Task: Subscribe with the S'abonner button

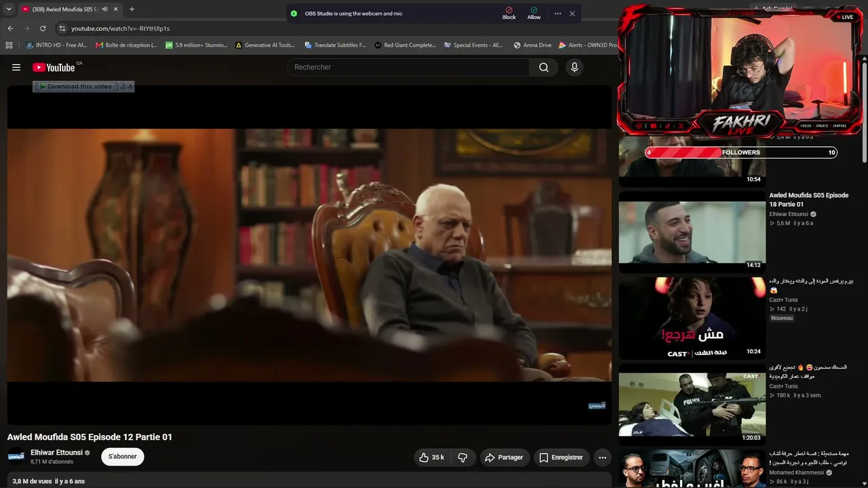Action: [123, 457]
